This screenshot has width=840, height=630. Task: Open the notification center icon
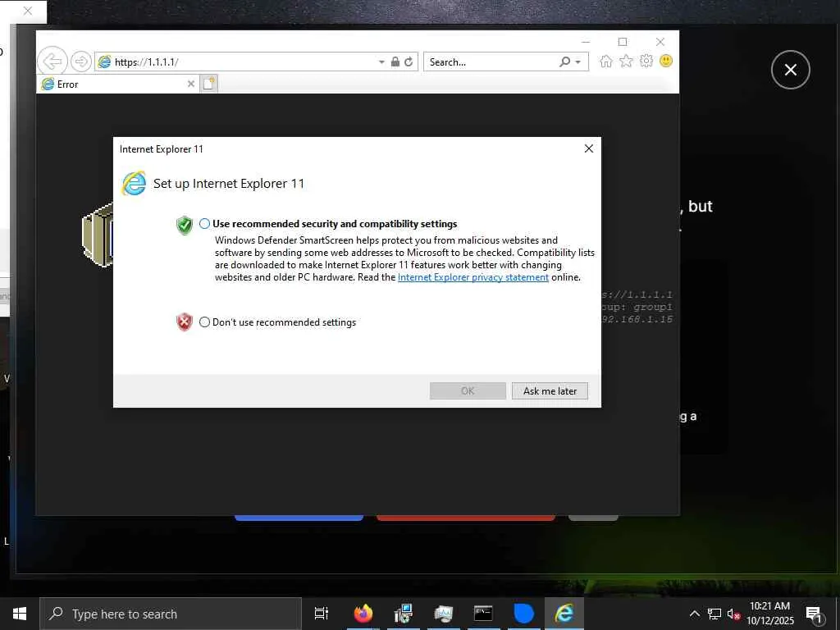(815, 614)
